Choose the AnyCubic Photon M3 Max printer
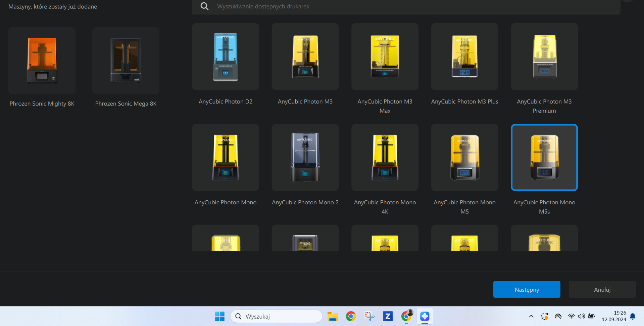 (385, 56)
